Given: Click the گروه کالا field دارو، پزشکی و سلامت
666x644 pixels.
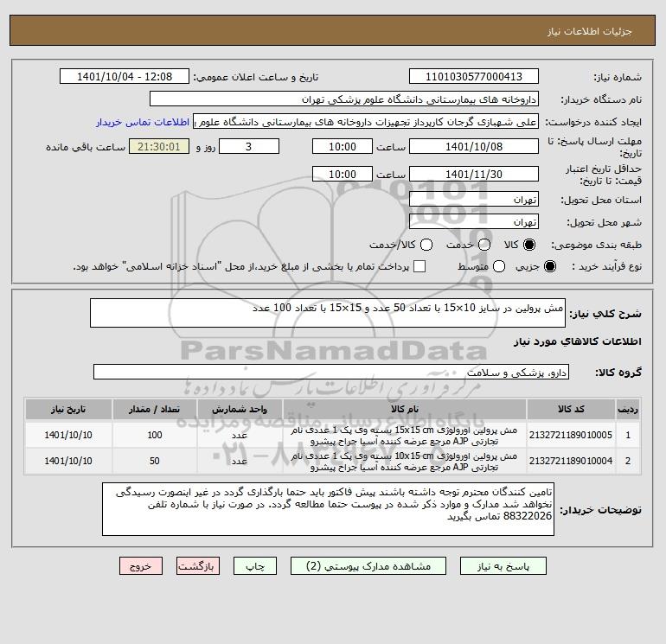Looking at the screenshot, I should click(x=331, y=372).
